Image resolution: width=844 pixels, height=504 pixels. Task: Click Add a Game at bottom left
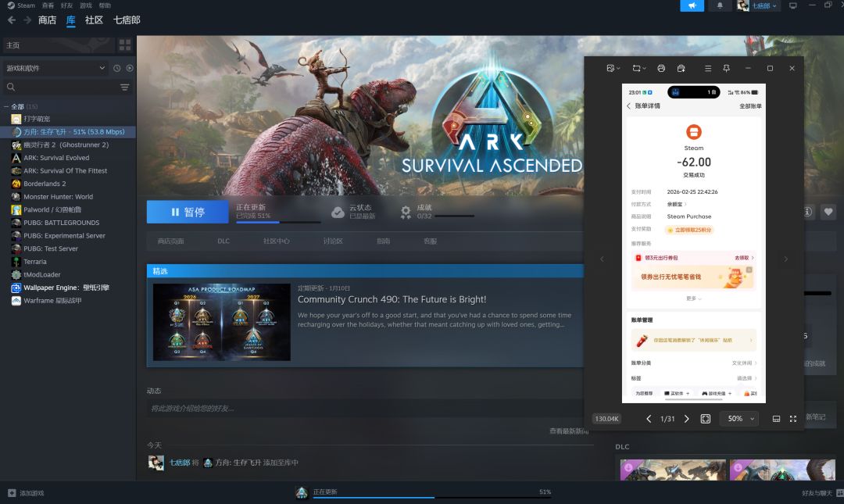point(26,493)
